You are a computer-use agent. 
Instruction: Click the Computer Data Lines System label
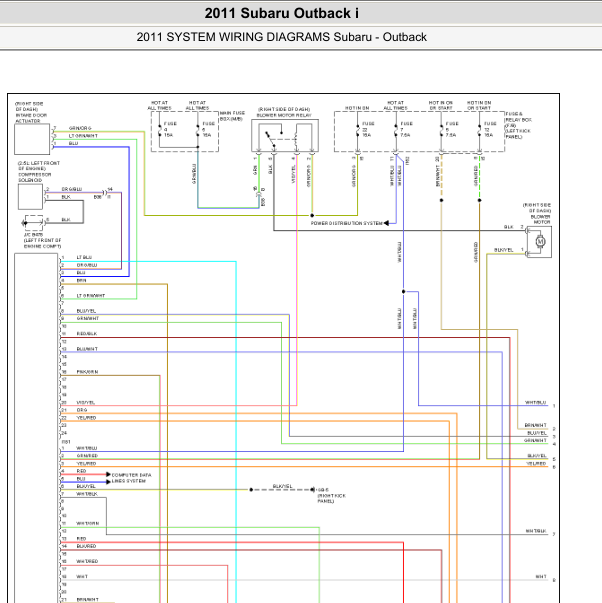point(131,478)
